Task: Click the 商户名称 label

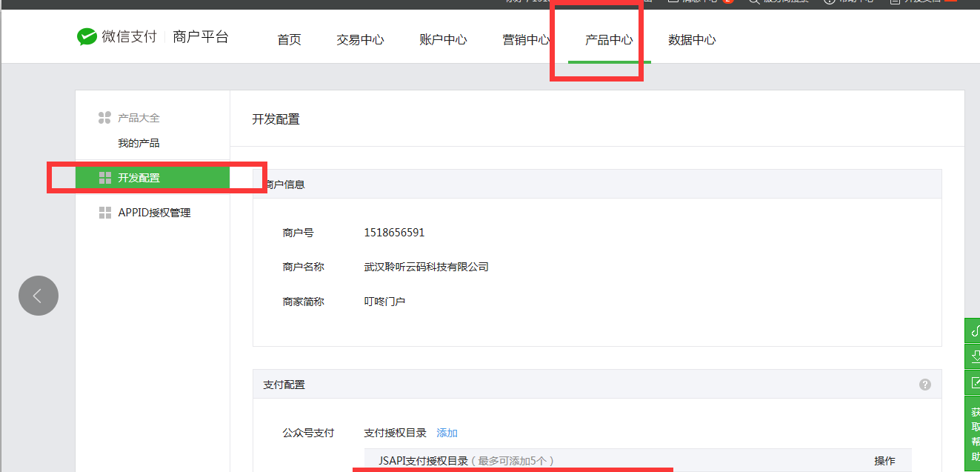Action: [x=303, y=267]
